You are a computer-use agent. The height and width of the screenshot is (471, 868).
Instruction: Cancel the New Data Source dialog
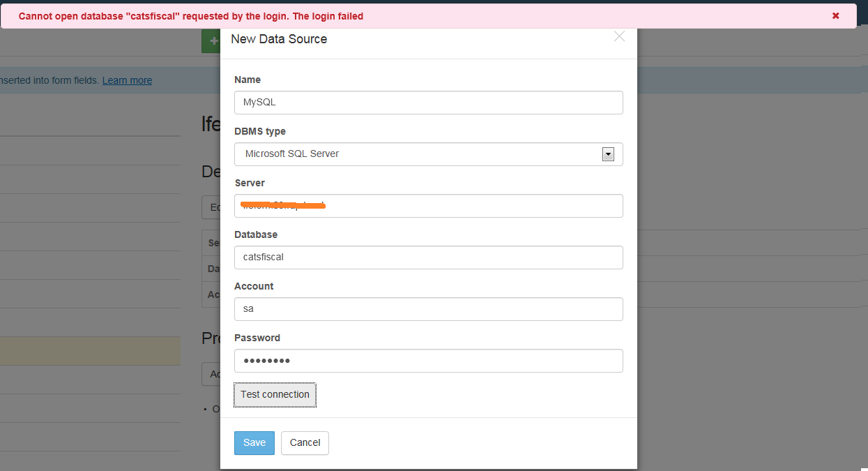pos(305,443)
